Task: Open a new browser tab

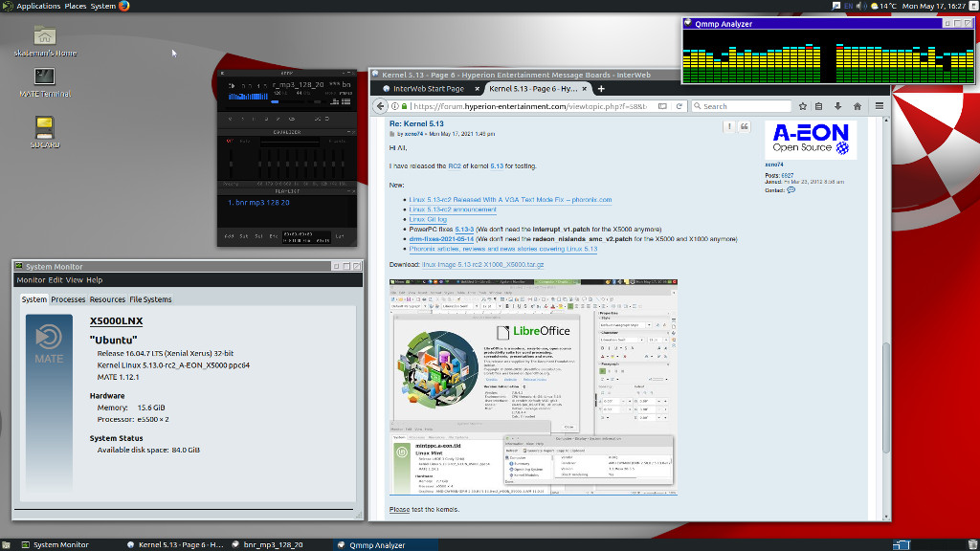Action: point(601,89)
